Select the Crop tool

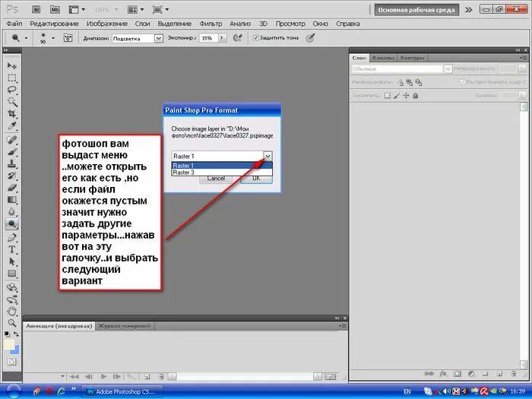[12, 114]
